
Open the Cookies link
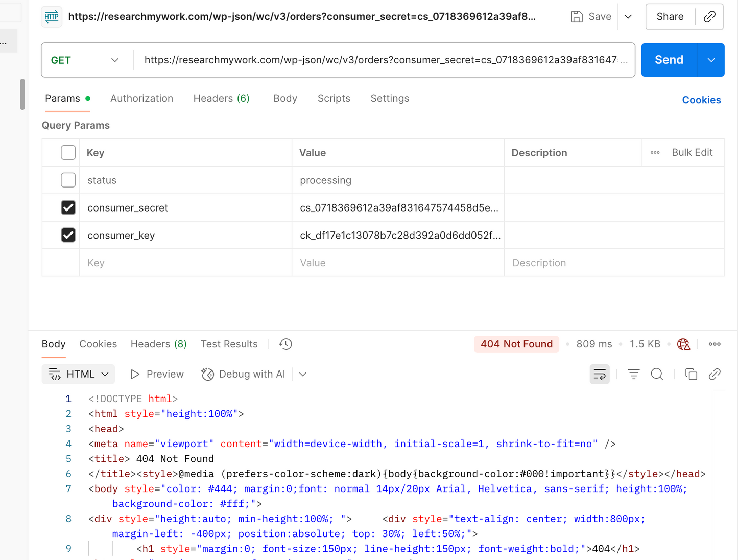point(701,100)
